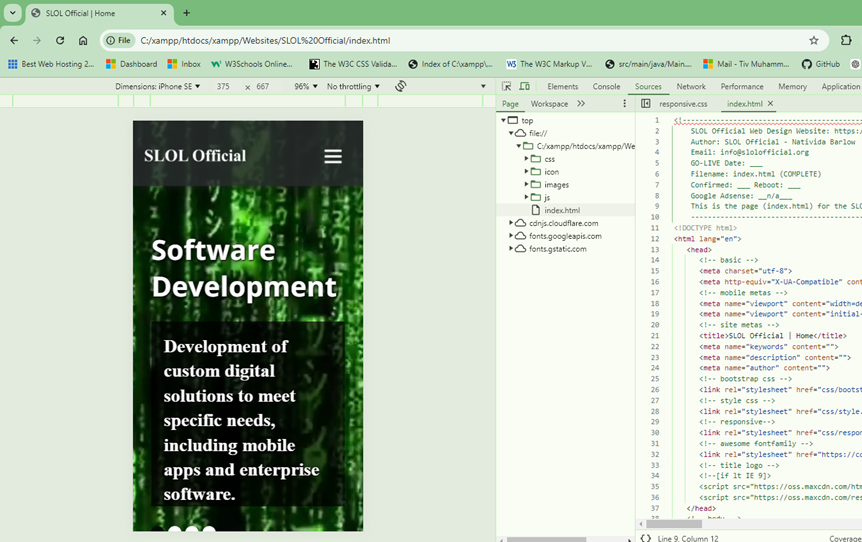Switch to the Console panel
The width and height of the screenshot is (862, 542).
606,86
